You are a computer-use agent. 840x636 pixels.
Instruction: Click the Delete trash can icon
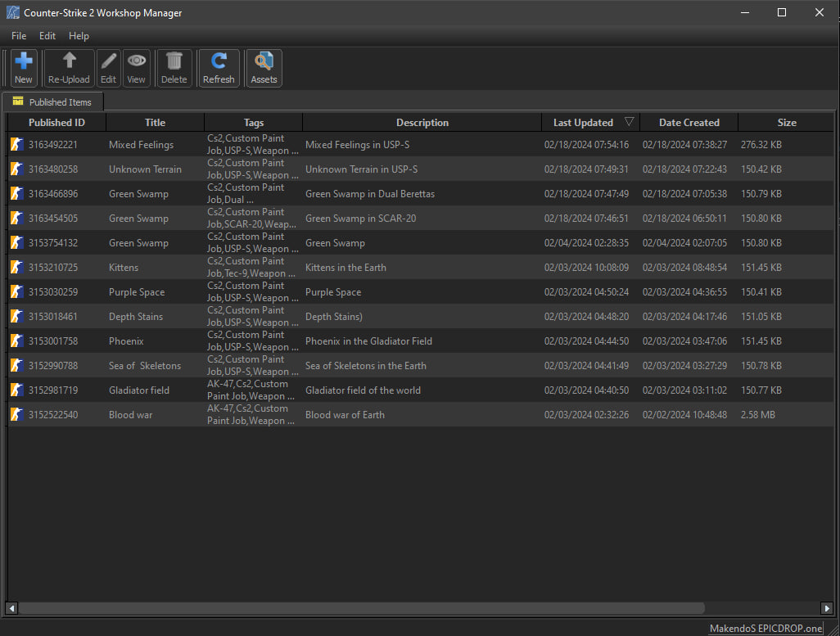tap(174, 61)
